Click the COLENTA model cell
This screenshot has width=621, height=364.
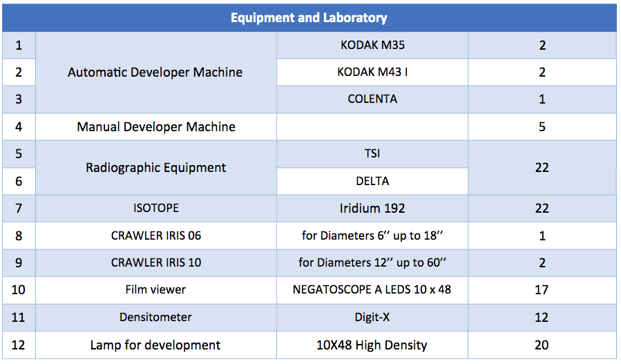372,99
